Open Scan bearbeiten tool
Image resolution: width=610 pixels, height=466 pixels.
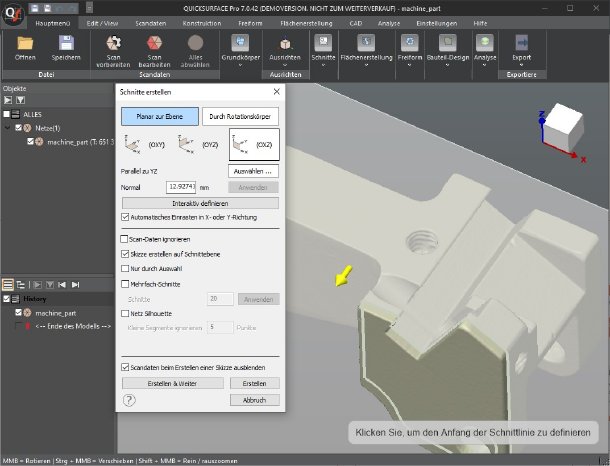[153, 43]
